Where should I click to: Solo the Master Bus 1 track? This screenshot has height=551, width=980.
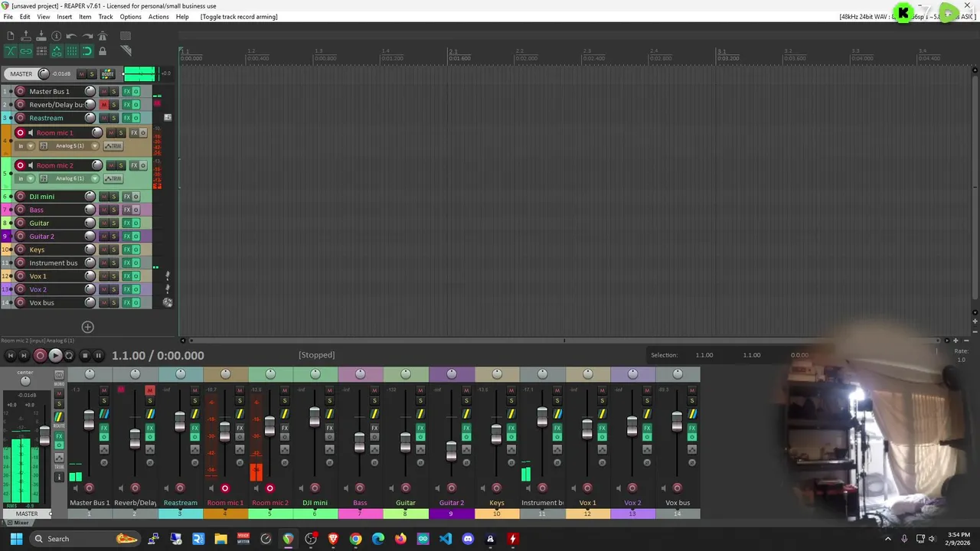[114, 92]
